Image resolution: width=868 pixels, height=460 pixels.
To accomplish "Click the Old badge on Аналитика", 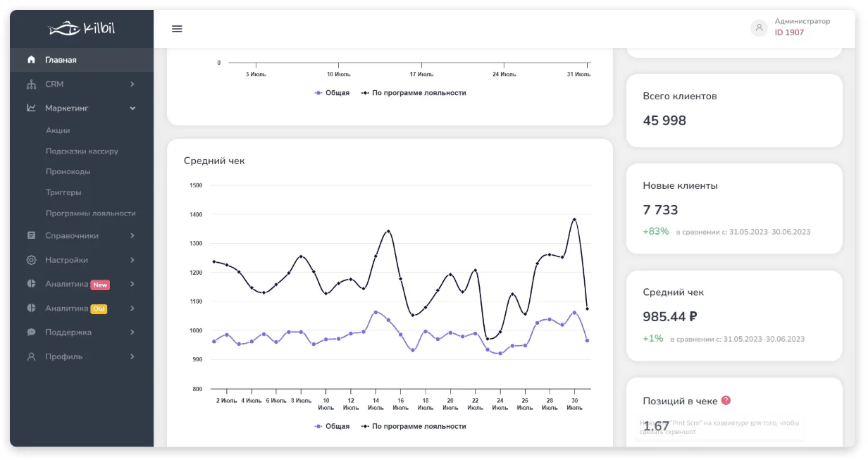I will [99, 309].
